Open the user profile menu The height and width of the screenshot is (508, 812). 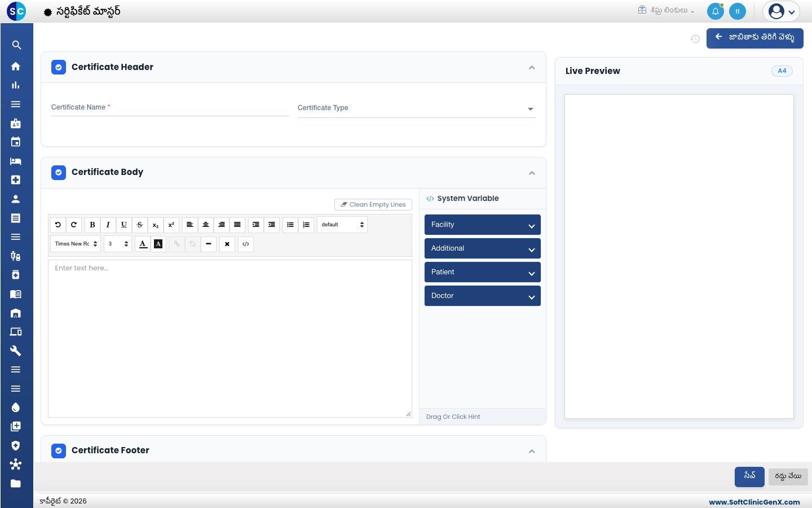tap(782, 11)
